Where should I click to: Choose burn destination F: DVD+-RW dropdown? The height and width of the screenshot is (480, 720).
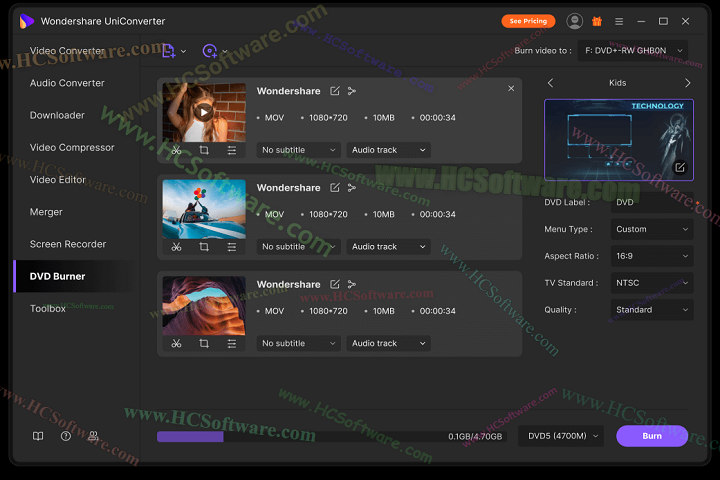point(633,51)
